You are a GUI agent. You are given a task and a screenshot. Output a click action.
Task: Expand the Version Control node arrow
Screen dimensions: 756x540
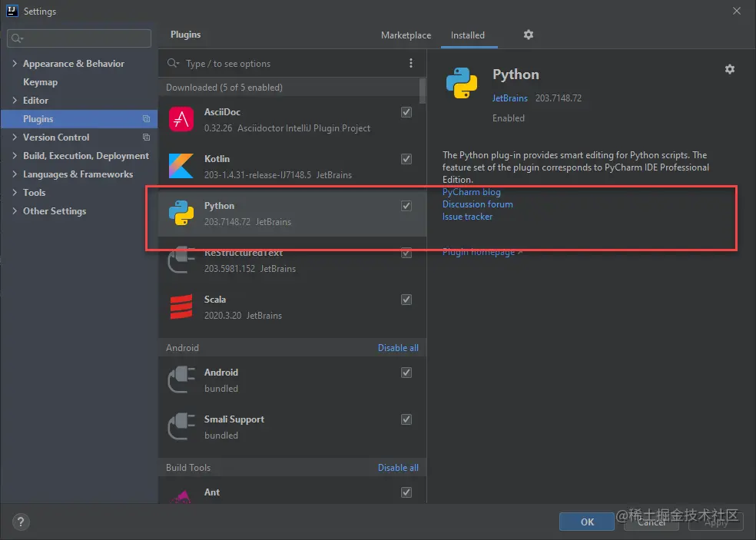click(x=15, y=137)
